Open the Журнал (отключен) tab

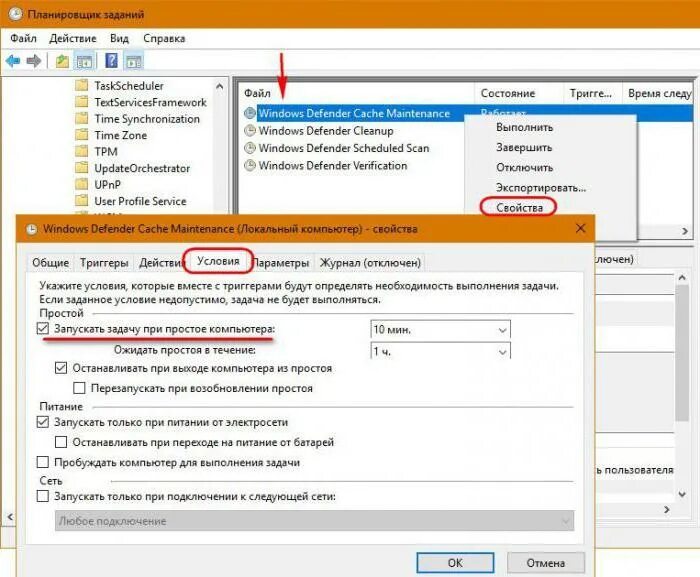[370, 263]
